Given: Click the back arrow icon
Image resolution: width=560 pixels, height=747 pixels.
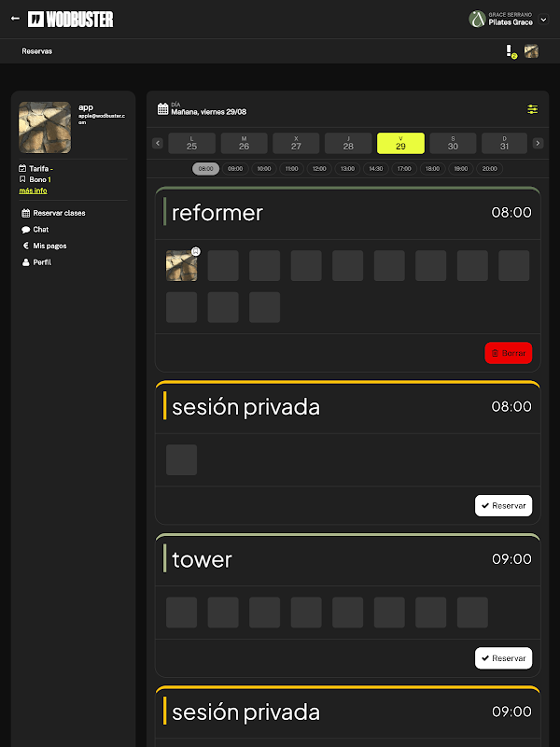Looking at the screenshot, I should click(x=15, y=19).
